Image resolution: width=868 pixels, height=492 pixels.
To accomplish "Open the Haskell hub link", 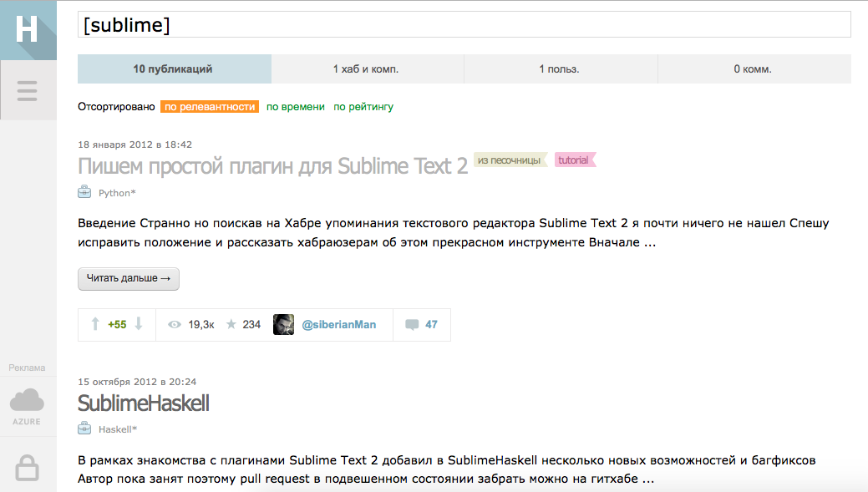I will [117, 429].
